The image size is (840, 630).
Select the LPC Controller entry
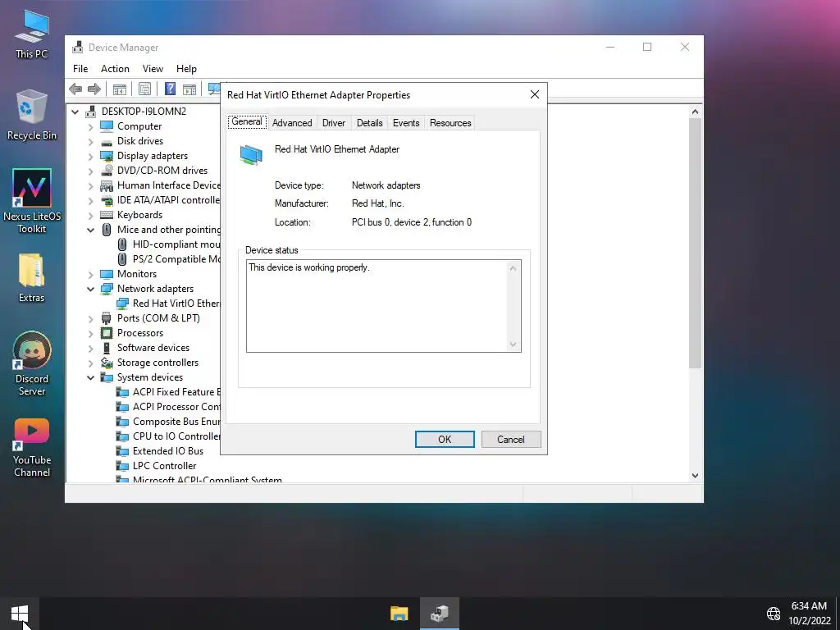pyautogui.click(x=164, y=466)
